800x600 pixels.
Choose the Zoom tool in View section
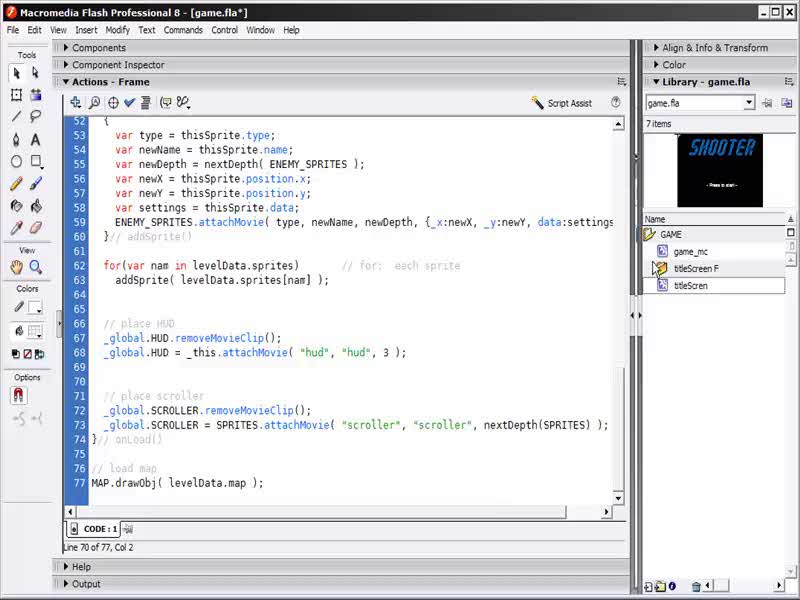click(x=36, y=267)
